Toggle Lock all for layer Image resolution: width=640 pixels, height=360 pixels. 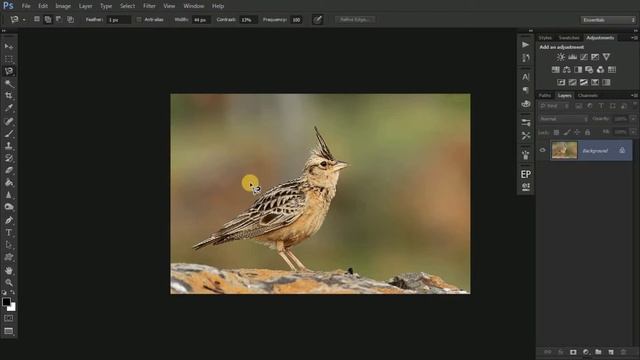tap(587, 132)
